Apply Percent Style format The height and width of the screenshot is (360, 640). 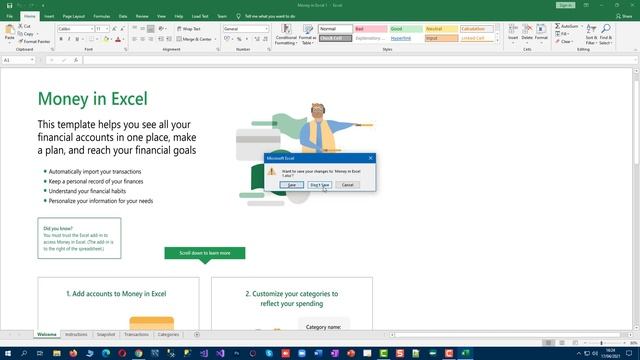tap(239, 39)
